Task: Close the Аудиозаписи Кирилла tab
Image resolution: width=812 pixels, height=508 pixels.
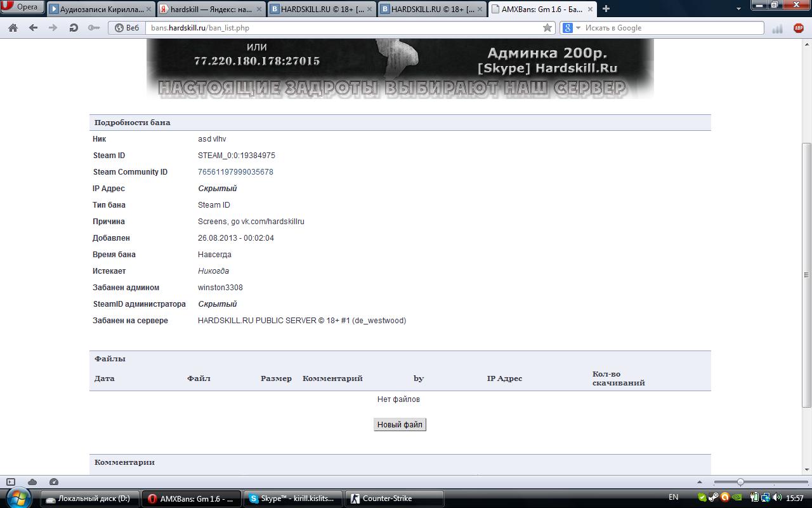Action: click(x=150, y=9)
